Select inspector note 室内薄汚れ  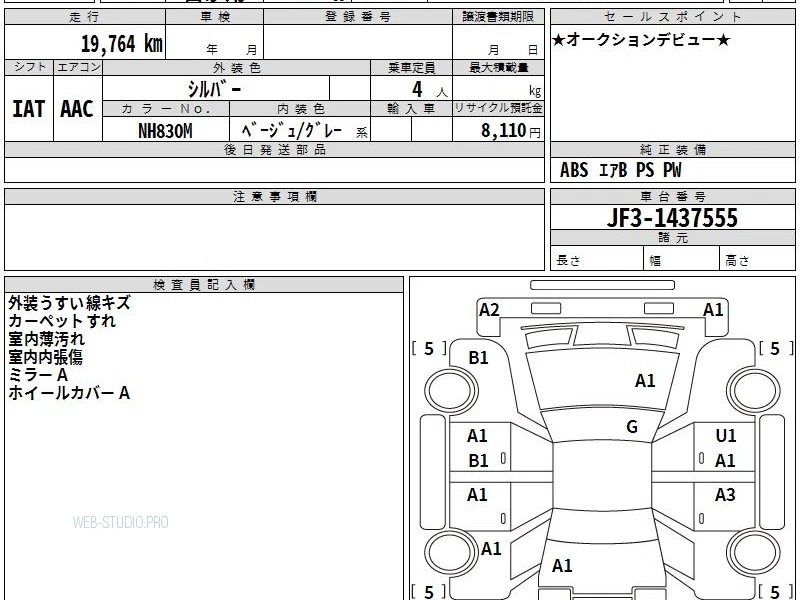(46, 339)
